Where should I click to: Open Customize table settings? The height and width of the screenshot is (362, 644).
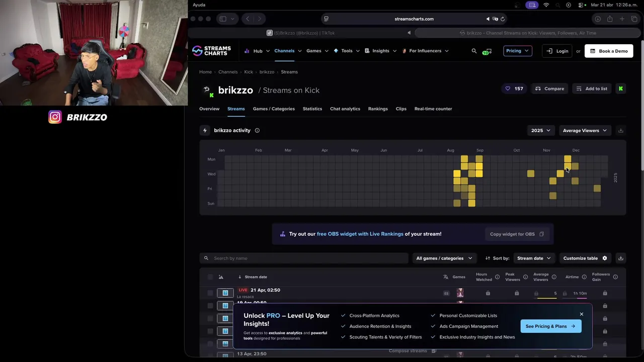(x=585, y=258)
